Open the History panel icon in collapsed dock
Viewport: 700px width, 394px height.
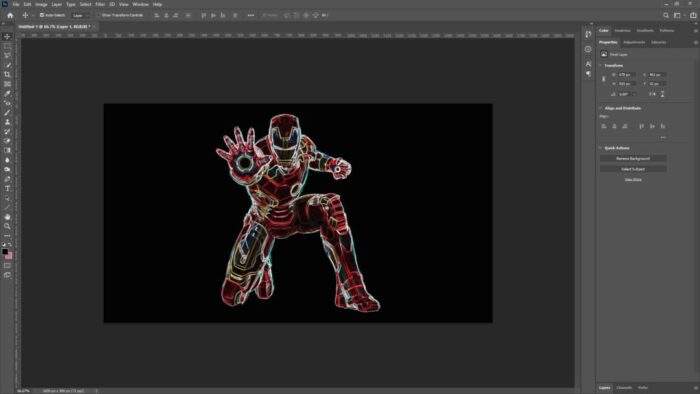pyautogui.click(x=588, y=35)
